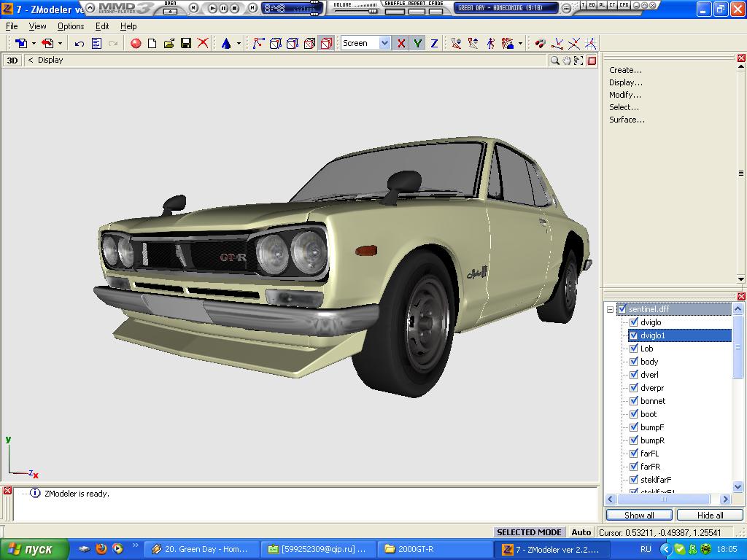
Task: Expand the Create... command group
Action: click(625, 70)
